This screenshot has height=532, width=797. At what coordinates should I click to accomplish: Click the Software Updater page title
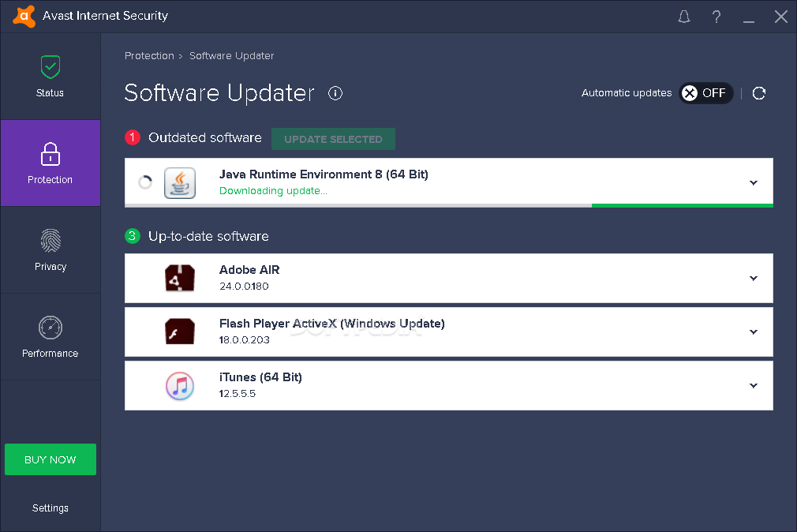[219, 93]
